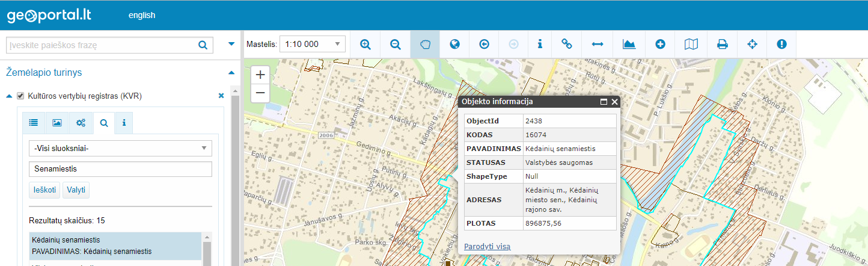The width and height of the screenshot is (868, 266).
Task: Open the Mastelis scale dropdown
Action: click(x=313, y=44)
